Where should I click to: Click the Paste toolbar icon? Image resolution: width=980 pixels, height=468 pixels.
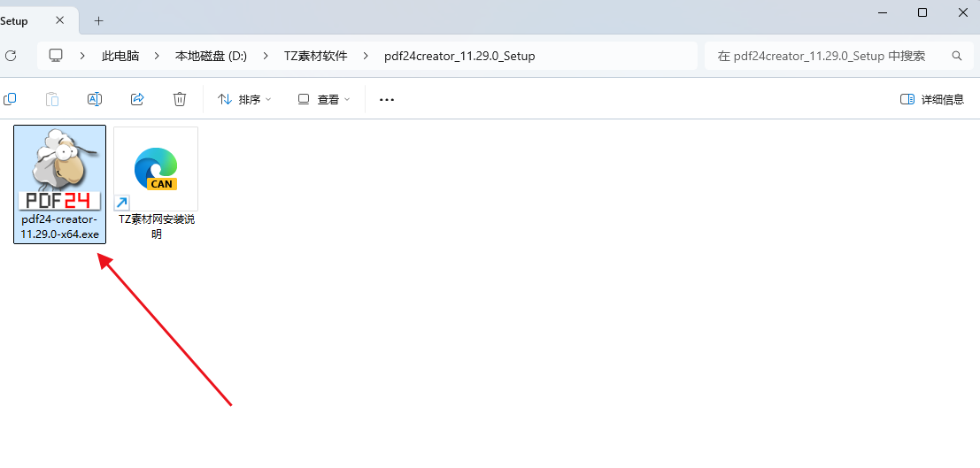pyautogui.click(x=52, y=99)
